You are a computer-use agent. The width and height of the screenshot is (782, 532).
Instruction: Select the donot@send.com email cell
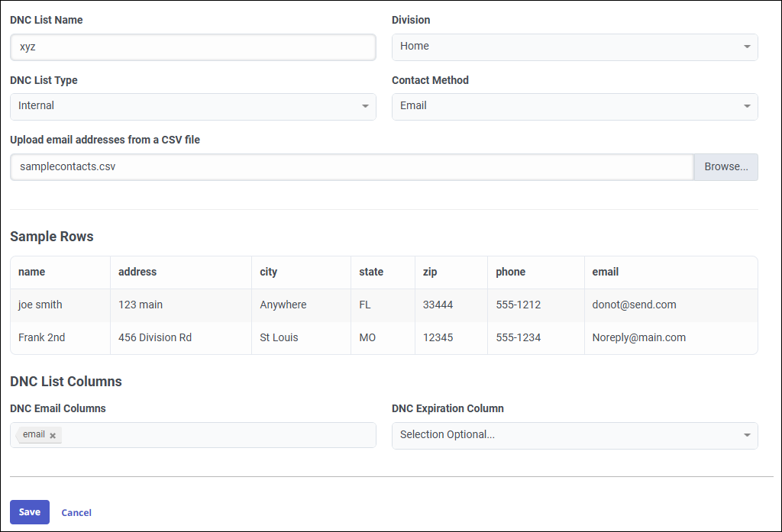click(x=671, y=305)
